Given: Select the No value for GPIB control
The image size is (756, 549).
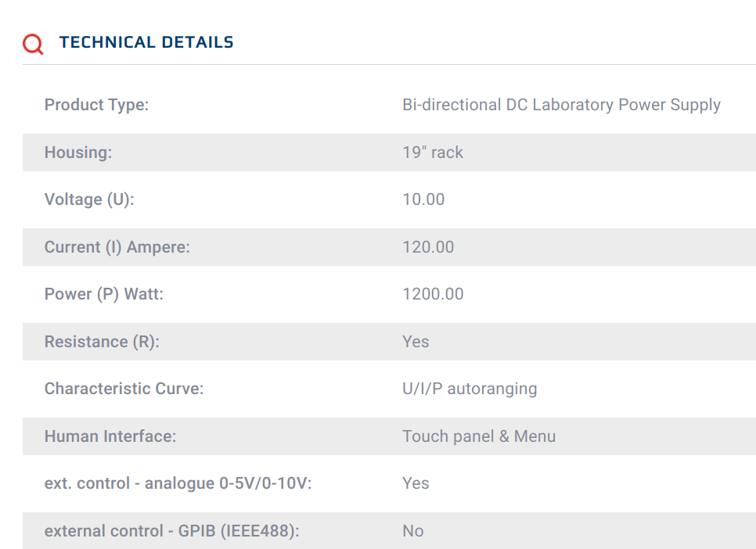Looking at the screenshot, I should pos(412,531).
